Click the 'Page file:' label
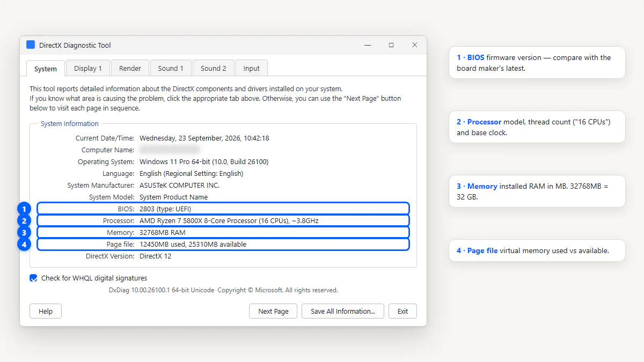The image size is (644, 362). (120, 244)
